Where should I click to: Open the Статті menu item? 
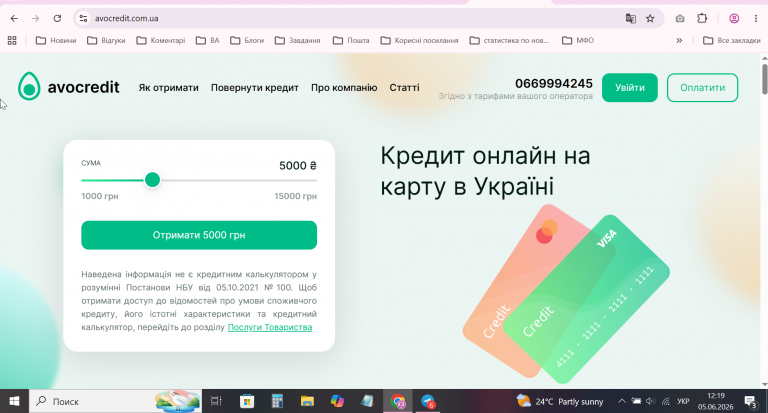pos(404,88)
